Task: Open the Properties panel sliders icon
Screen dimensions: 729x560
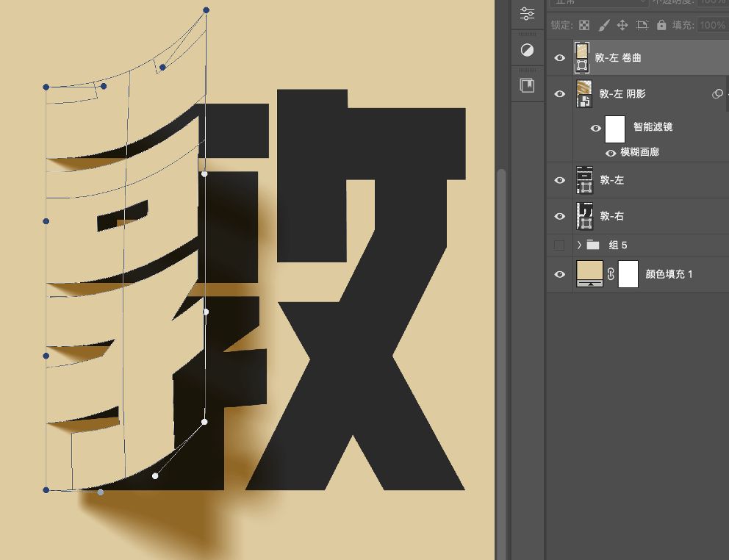Action: 527,13
